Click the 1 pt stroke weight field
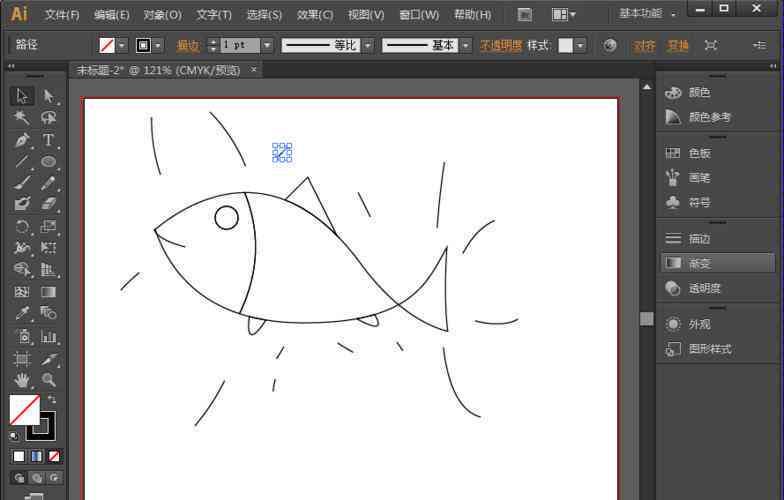Image resolution: width=784 pixels, height=500 pixels. click(240, 46)
